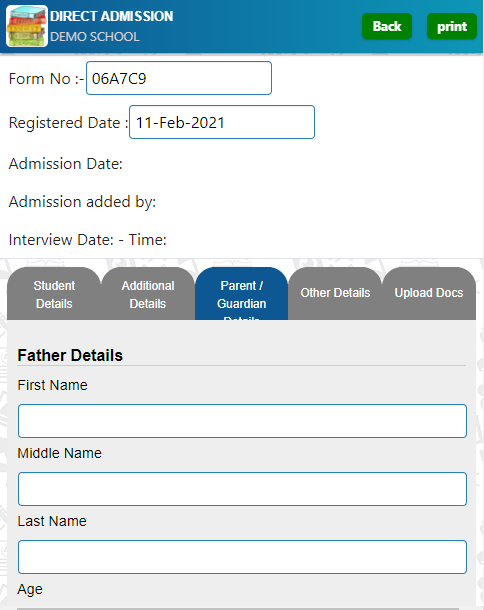Focus the Form No input field

tap(179, 78)
